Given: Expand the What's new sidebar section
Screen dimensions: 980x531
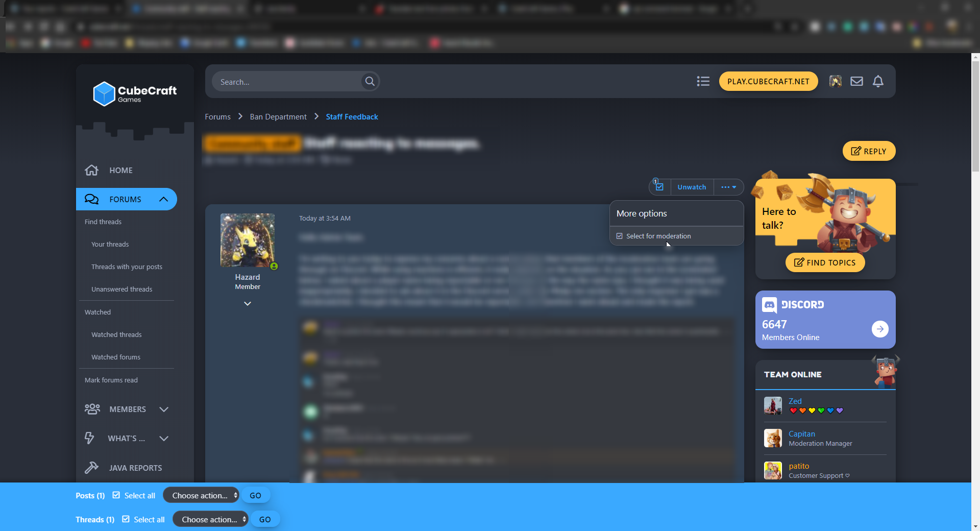Looking at the screenshot, I should point(164,438).
